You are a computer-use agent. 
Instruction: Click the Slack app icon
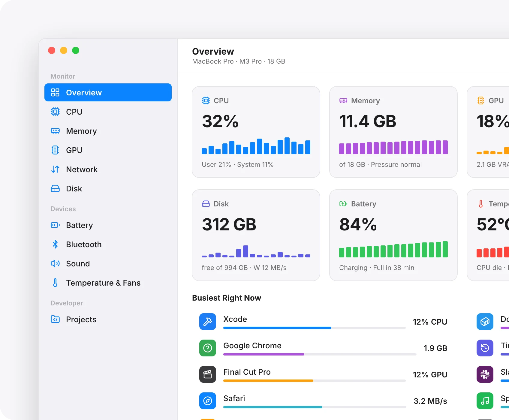[485, 374]
